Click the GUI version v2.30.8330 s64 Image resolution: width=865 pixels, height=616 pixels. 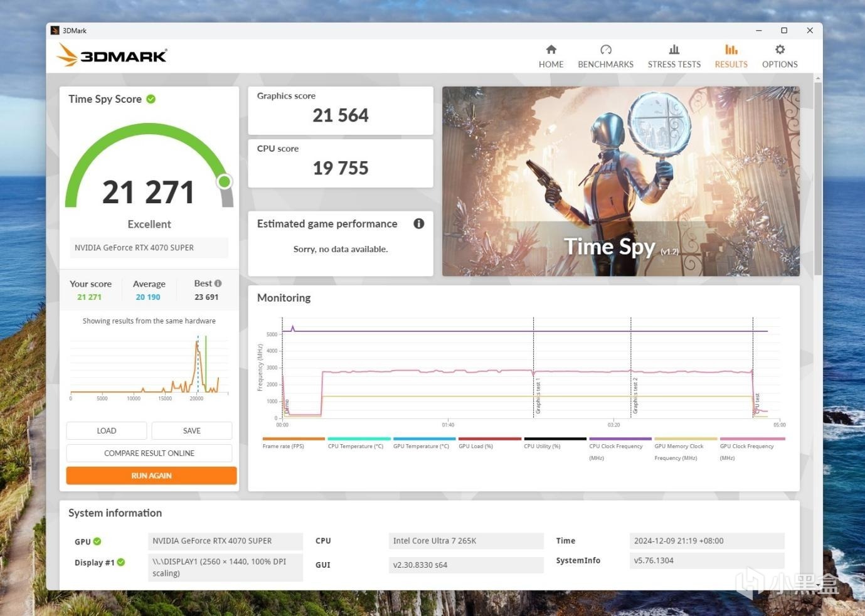[466, 565]
